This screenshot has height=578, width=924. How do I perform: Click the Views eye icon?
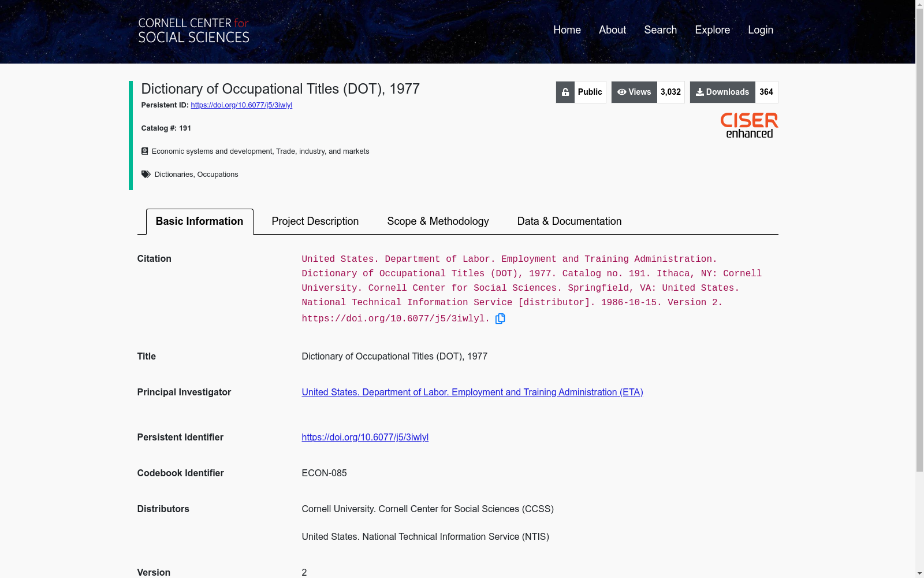coord(622,92)
